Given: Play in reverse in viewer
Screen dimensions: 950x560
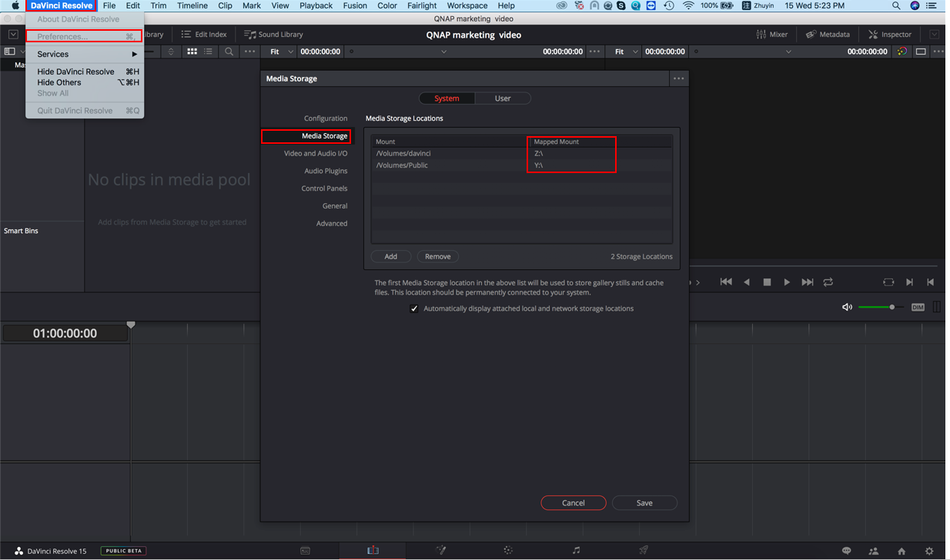Looking at the screenshot, I should (x=747, y=282).
